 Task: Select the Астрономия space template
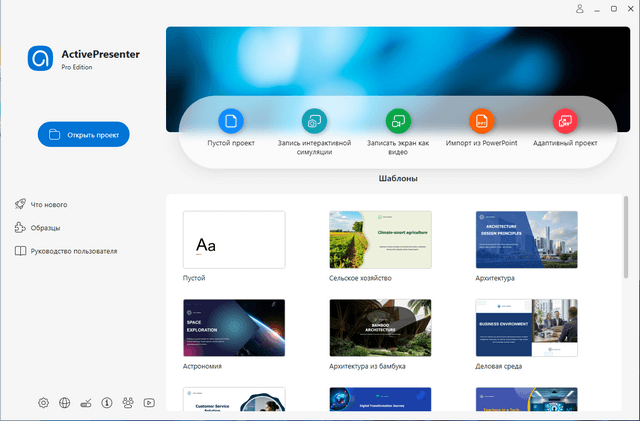(x=234, y=328)
